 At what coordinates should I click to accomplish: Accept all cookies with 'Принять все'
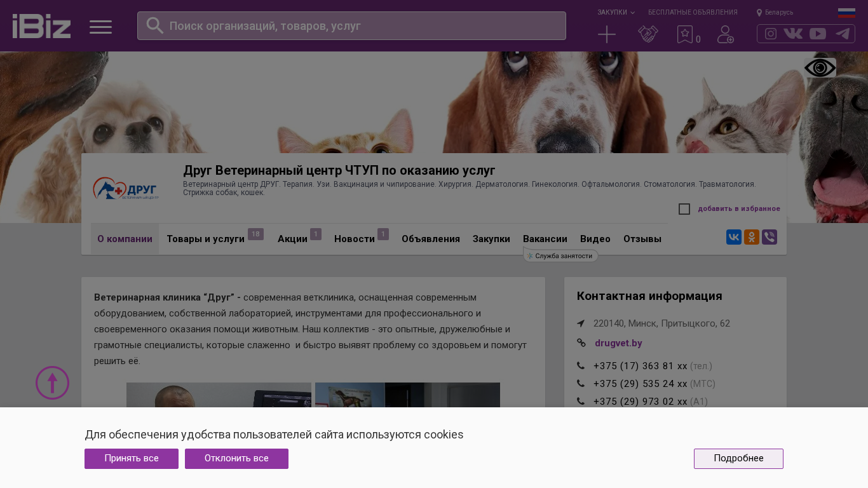pyautogui.click(x=132, y=459)
